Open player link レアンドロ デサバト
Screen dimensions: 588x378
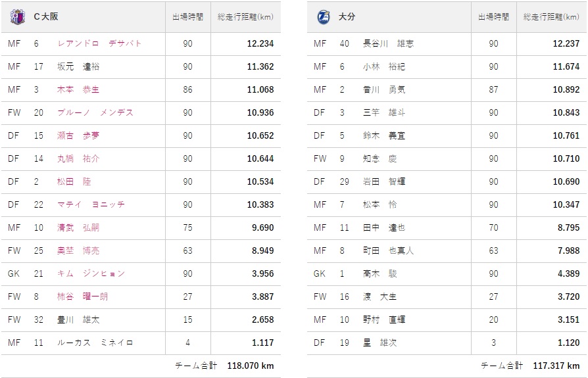point(99,43)
